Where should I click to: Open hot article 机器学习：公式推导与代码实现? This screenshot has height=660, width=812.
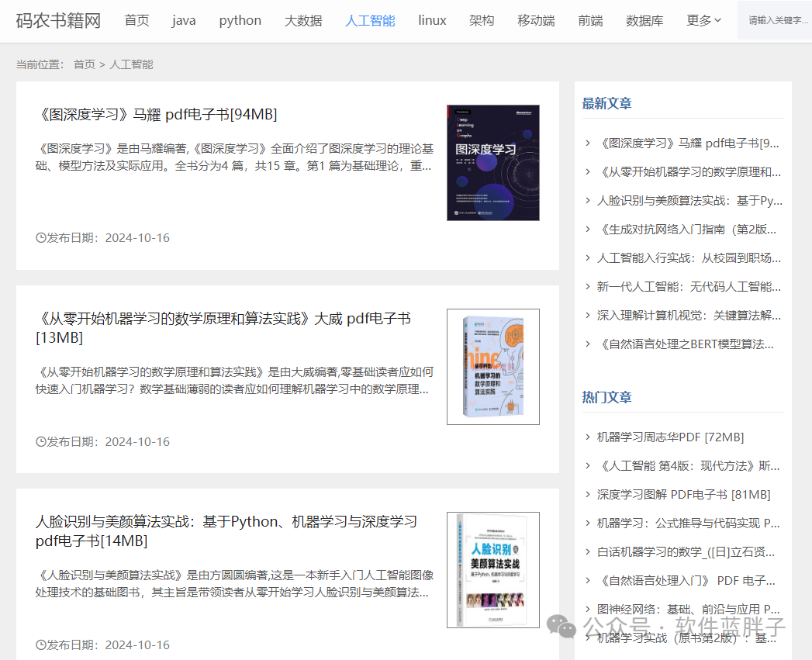coord(688,524)
